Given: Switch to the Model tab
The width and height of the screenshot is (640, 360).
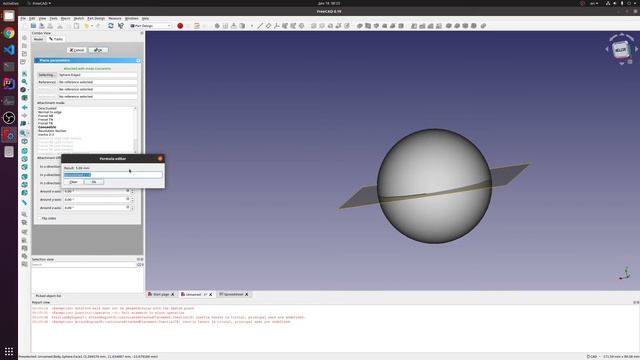Looking at the screenshot, I should [x=38, y=39].
